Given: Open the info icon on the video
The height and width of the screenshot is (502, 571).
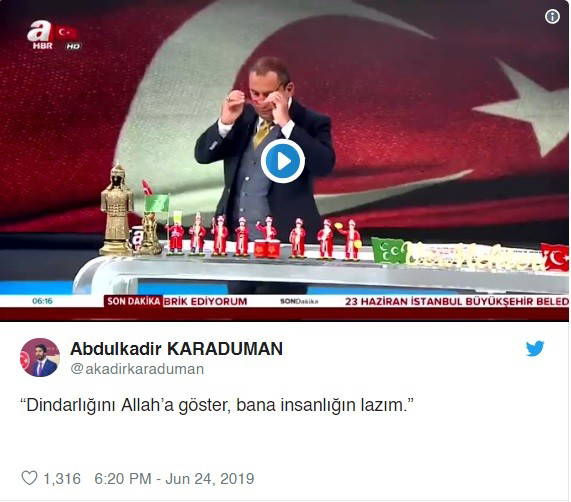Looking at the screenshot, I should point(552,16).
